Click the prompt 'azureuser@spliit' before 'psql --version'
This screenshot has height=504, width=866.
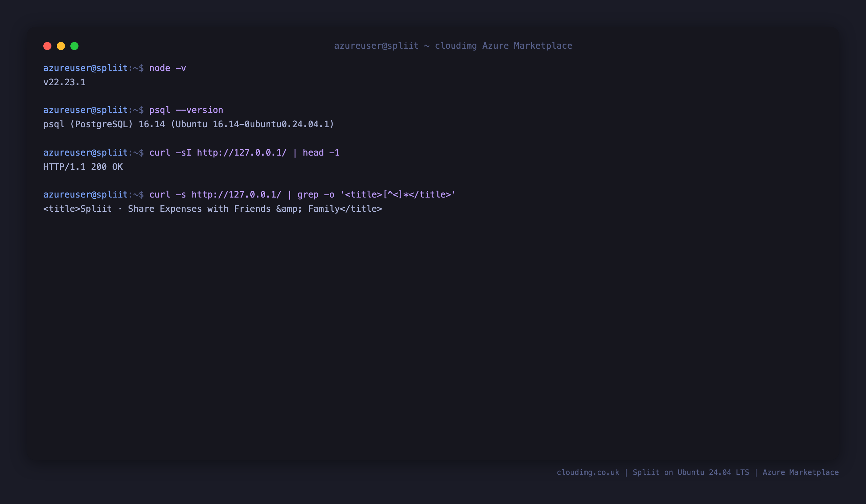click(x=86, y=110)
